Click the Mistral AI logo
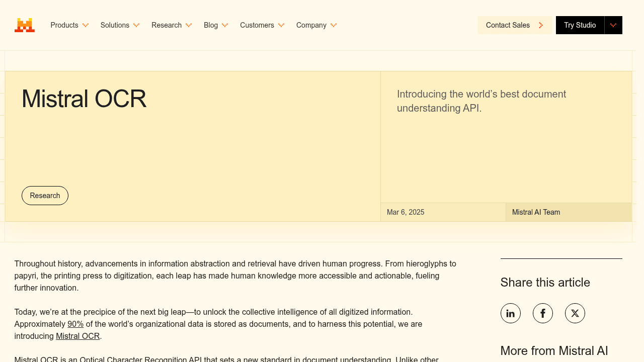644x362 pixels. click(25, 25)
